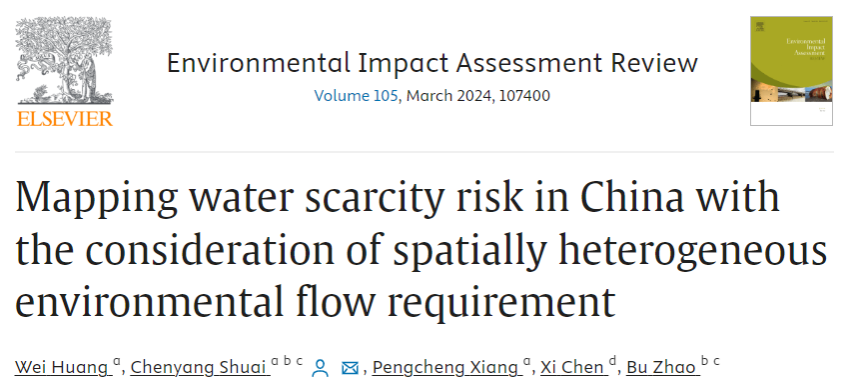Click the ELSEVIER orange wordmark
Viewport: 848px width, 392px height.
tap(65, 118)
